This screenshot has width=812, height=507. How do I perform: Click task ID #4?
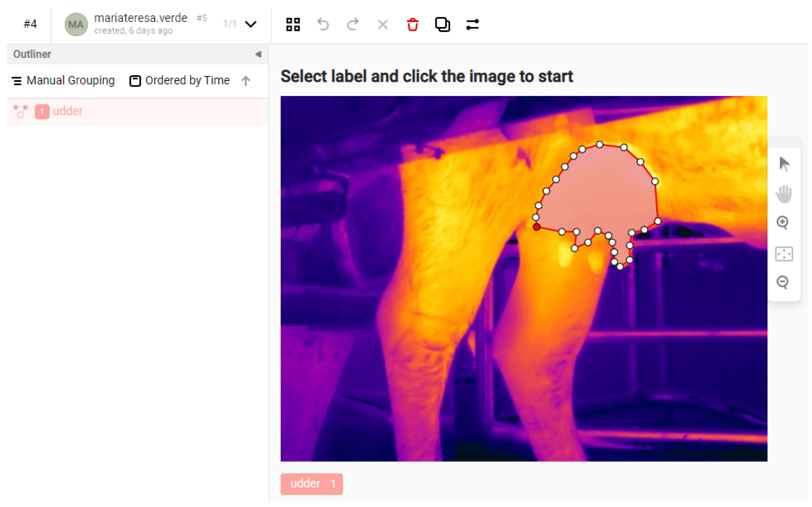tap(30, 24)
